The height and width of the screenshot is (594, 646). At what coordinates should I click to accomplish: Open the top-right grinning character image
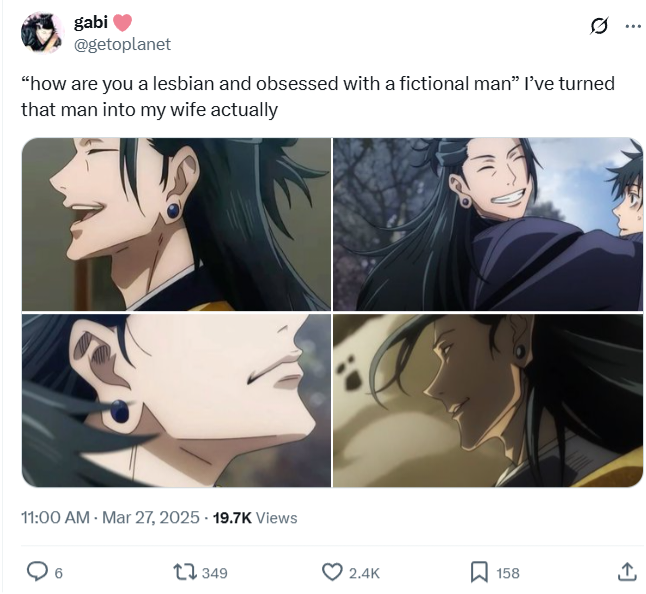click(x=488, y=224)
